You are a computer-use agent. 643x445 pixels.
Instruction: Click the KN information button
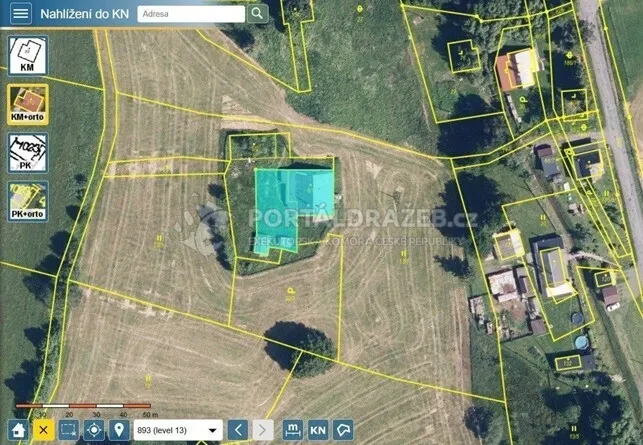(318, 430)
